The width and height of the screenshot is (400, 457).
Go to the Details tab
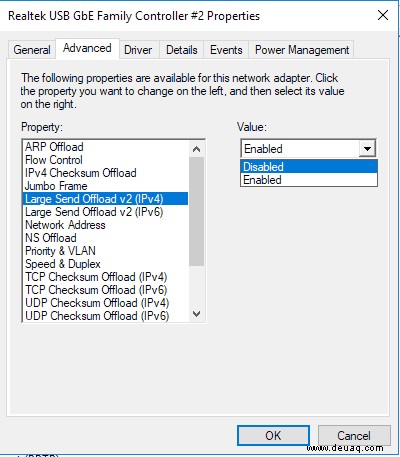(182, 50)
